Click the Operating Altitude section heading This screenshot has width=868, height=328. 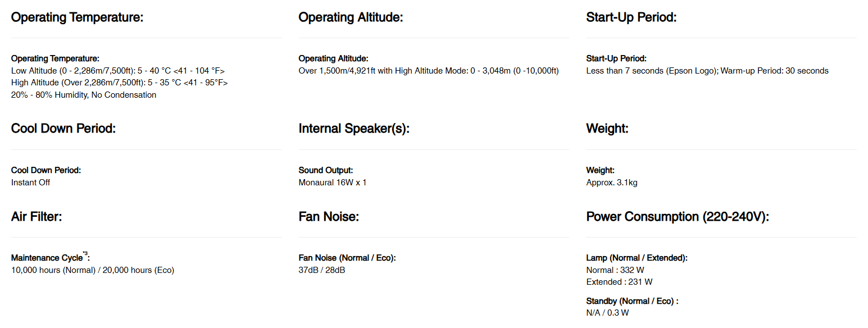point(351,17)
